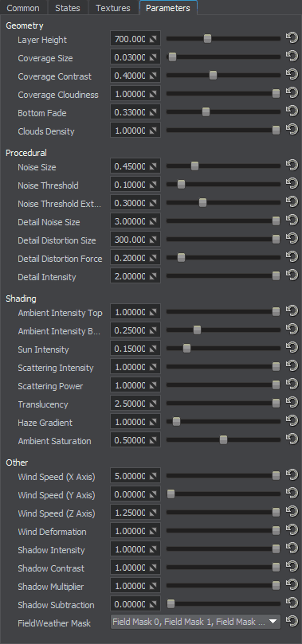This screenshot has width=302, height=644.
Task: Click the Noise Threshold slider handle
Action: [181, 184]
